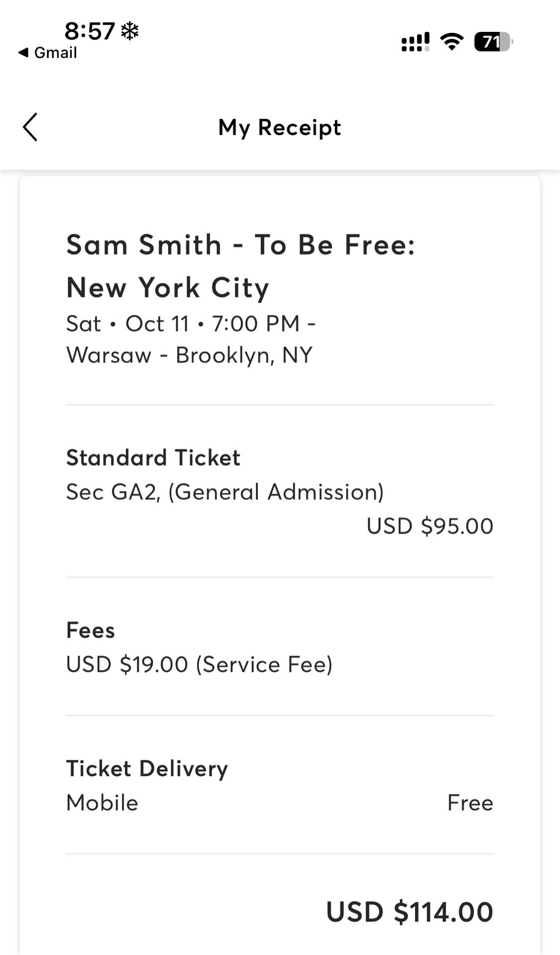Tap the cellular signal bars icon

(415, 42)
